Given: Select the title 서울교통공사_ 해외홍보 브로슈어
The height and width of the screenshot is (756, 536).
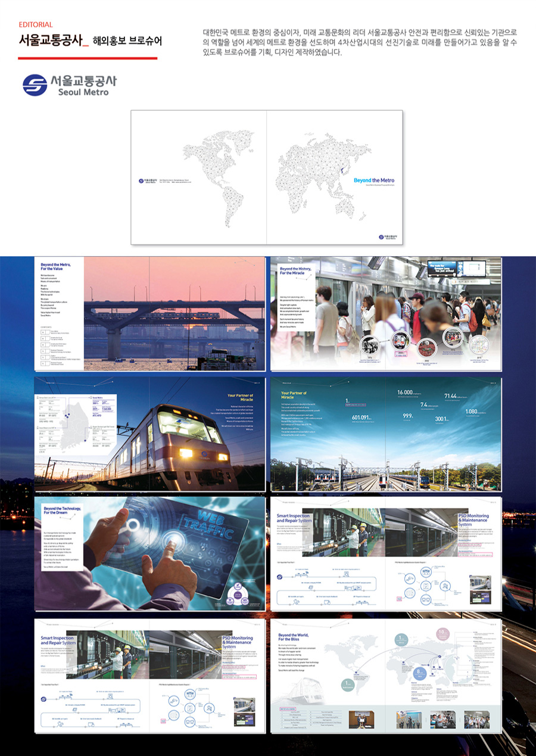Looking at the screenshot, I should tap(90, 42).
